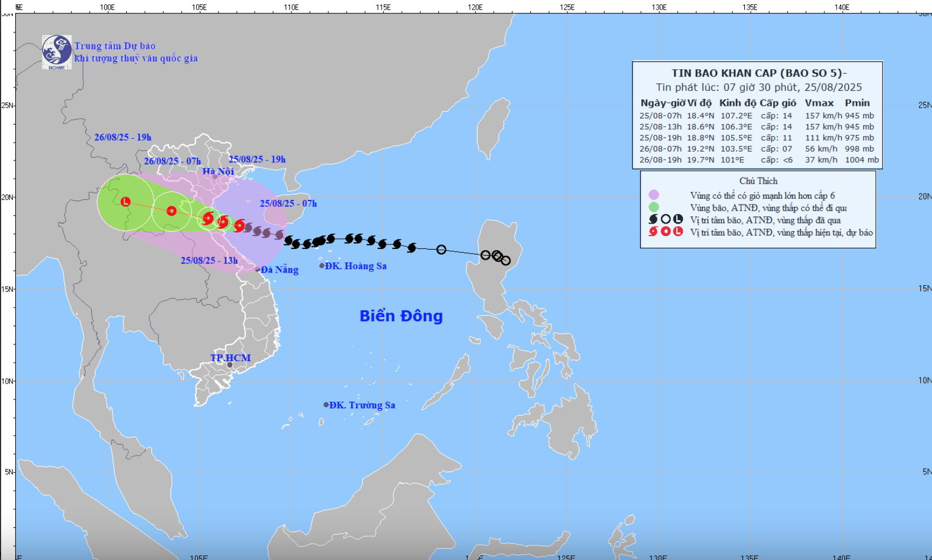Image resolution: width=932 pixels, height=560 pixels.
Task: Click the ĐK. Trường Sa location dot
Action: [326, 405]
